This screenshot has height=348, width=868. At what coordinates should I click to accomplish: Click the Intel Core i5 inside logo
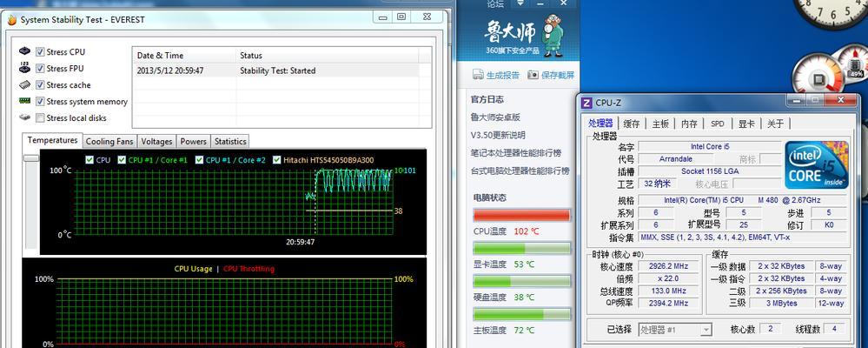click(x=817, y=165)
